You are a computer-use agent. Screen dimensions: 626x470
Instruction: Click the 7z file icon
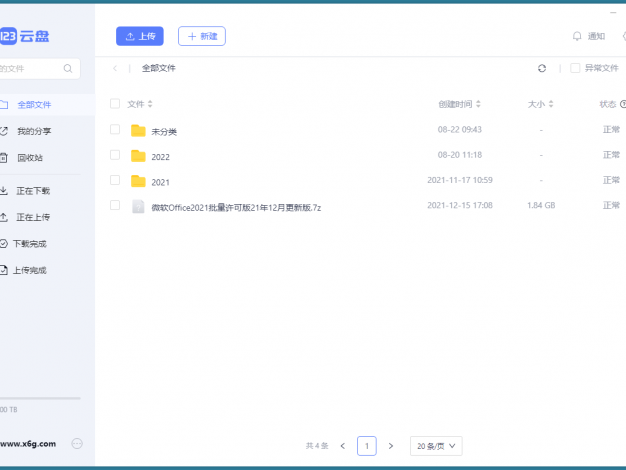click(x=138, y=206)
